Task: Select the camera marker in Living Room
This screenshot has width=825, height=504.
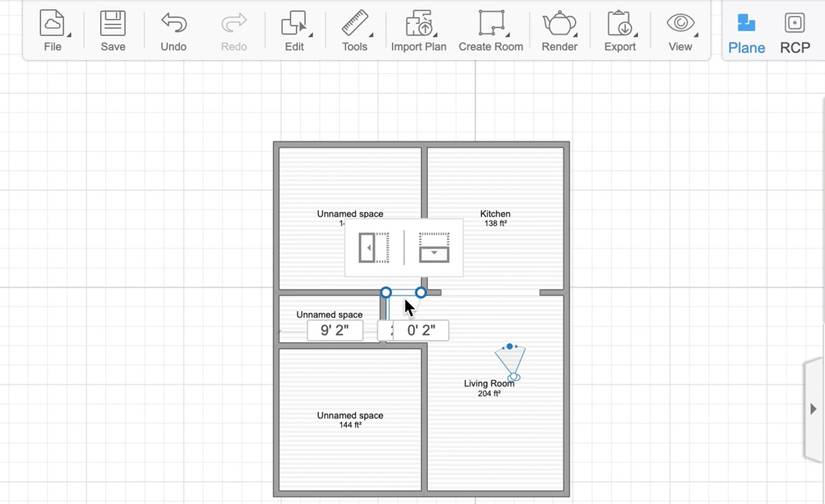Action: [x=510, y=362]
